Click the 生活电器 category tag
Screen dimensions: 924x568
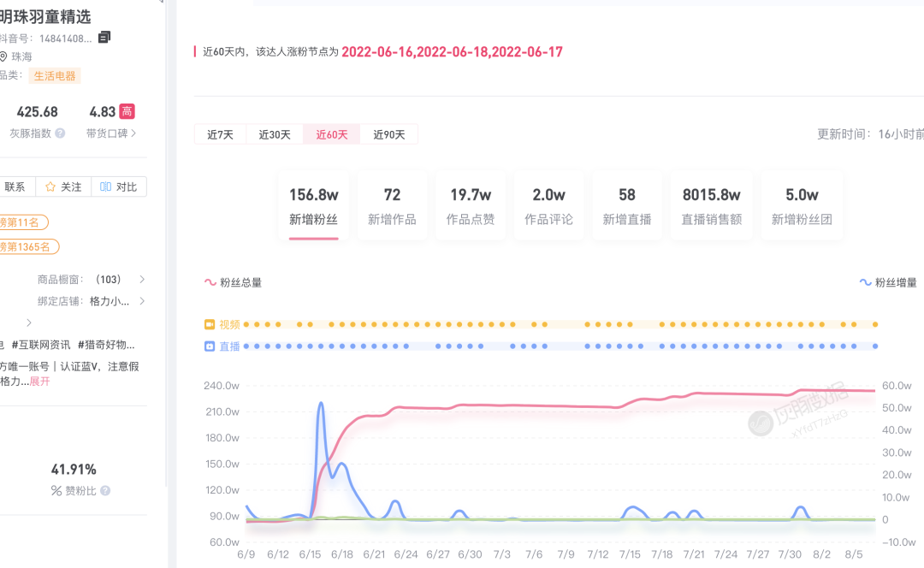point(55,76)
